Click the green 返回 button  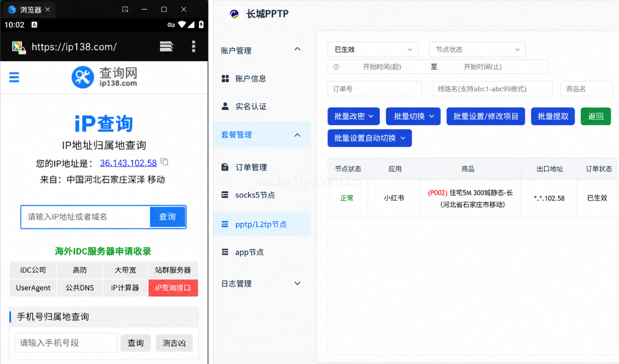(x=596, y=116)
